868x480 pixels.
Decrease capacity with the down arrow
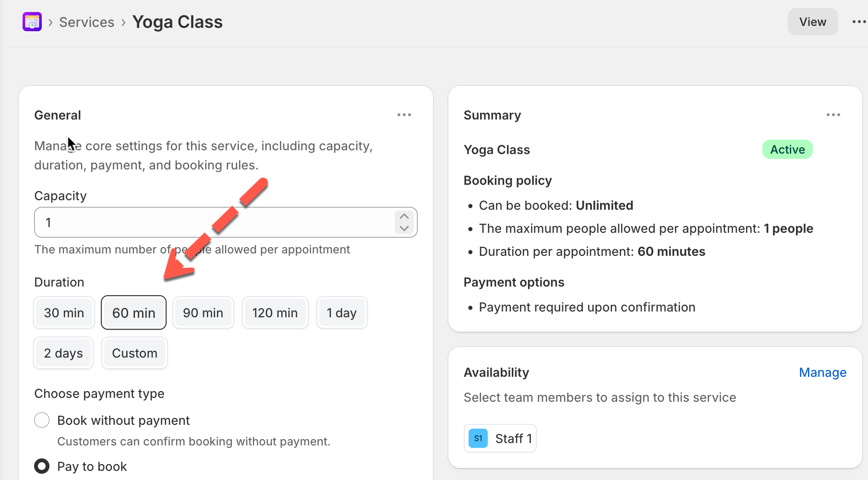point(404,228)
